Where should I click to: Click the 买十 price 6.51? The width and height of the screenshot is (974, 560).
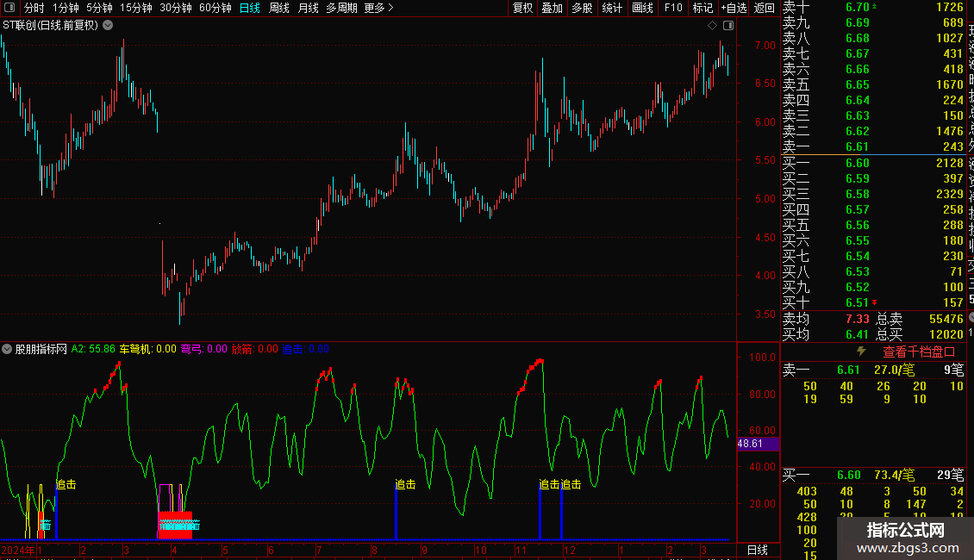[x=858, y=302]
